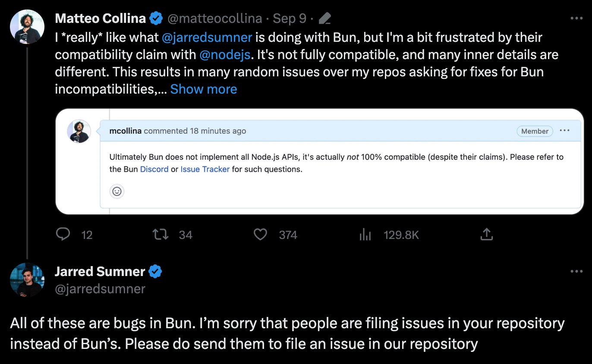This screenshot has width=592, height=364.
Task: View analytics via the bar chart icon
Action: 365,234
